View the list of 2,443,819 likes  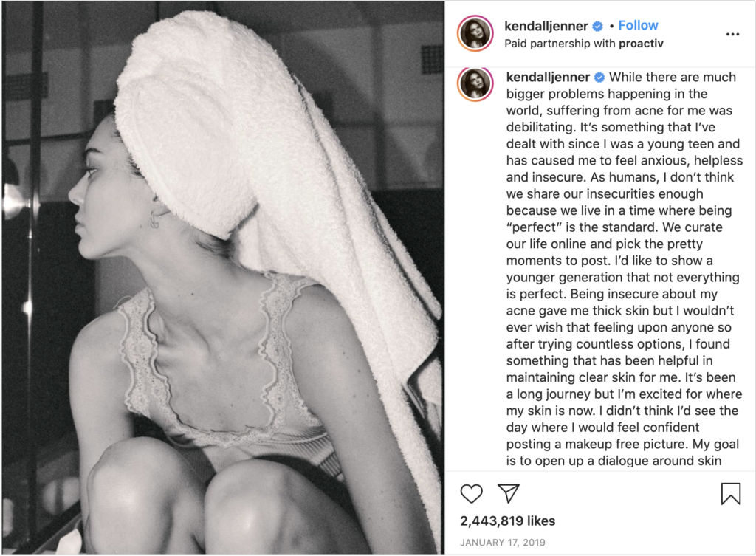coord(508,521)
